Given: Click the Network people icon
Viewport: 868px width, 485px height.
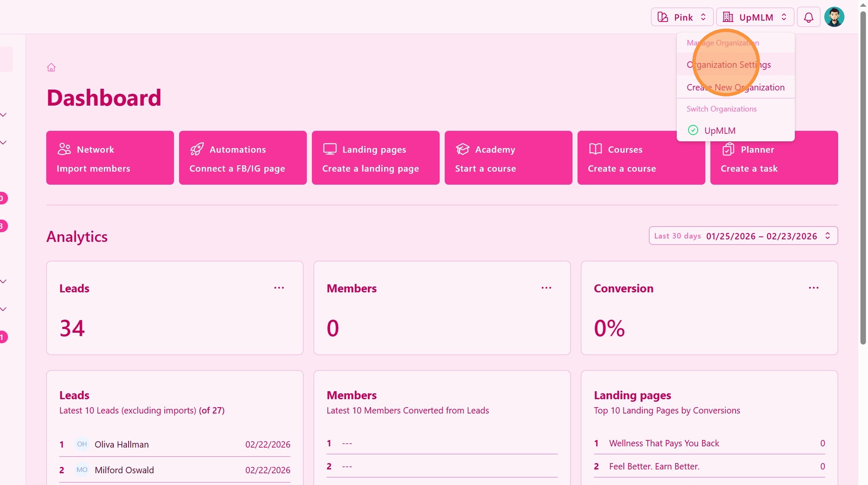Looking at the screenshot, I should [x=64, y=149].
